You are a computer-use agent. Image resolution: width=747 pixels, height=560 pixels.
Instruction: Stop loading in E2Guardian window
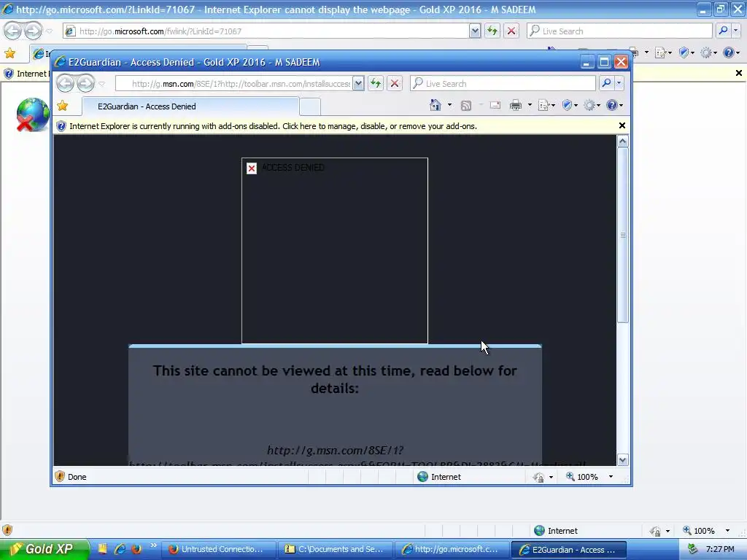point(395,83)
